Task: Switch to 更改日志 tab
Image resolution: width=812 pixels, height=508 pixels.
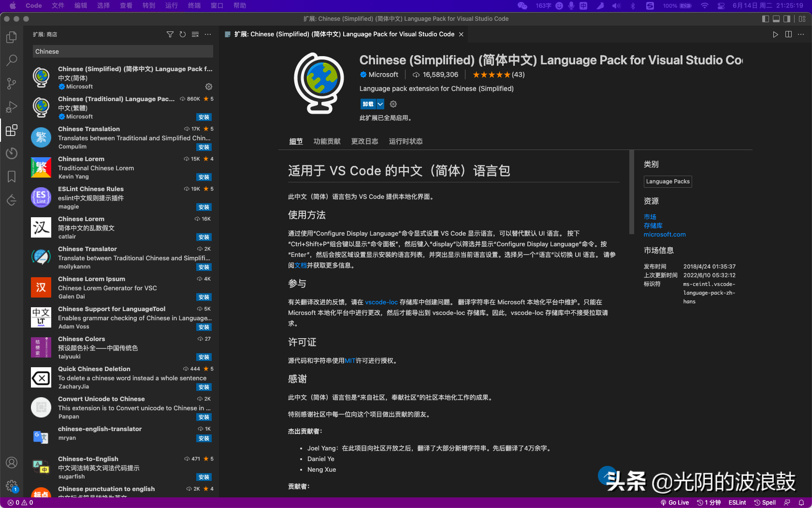Action: pyautogui.click(x=364, y=141)
